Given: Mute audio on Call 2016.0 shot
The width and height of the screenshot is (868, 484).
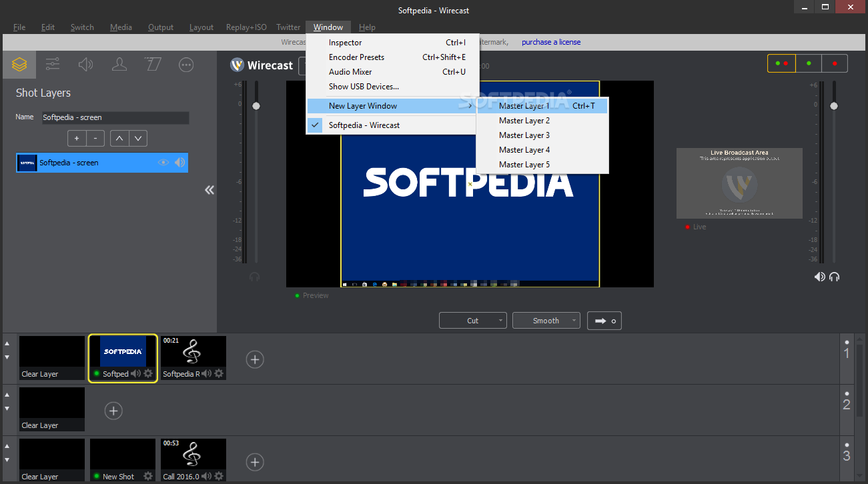Looking at the screenshot, I should [x=206, y=477].
